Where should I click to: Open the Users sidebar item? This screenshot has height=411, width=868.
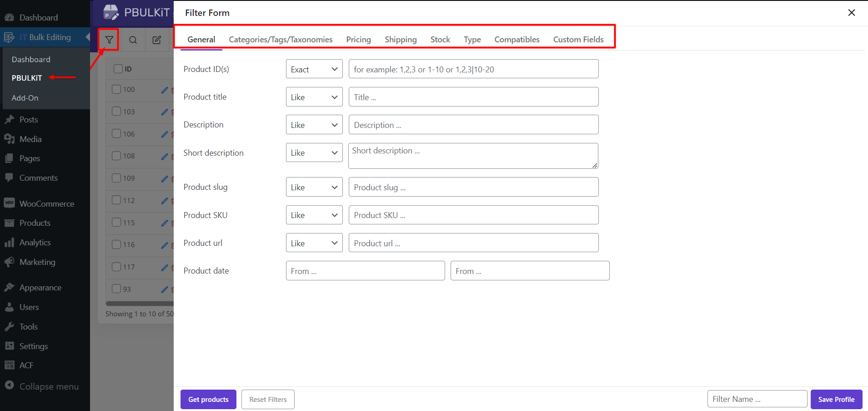29,307
